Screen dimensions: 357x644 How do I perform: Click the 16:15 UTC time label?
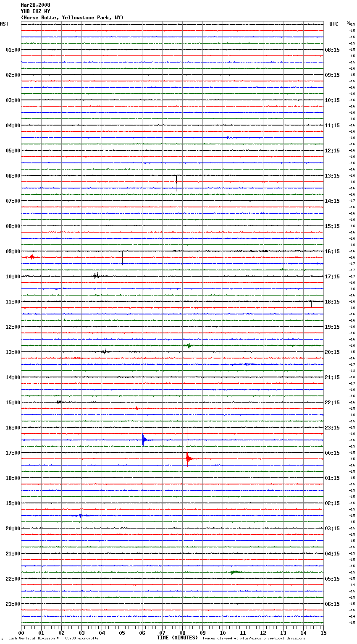(x=332, y=251)
